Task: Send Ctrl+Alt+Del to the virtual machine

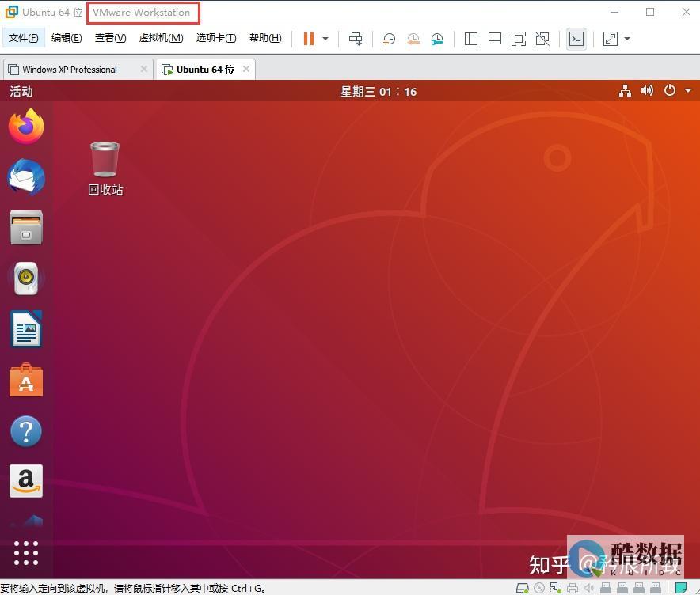Action: coord(356,39)
